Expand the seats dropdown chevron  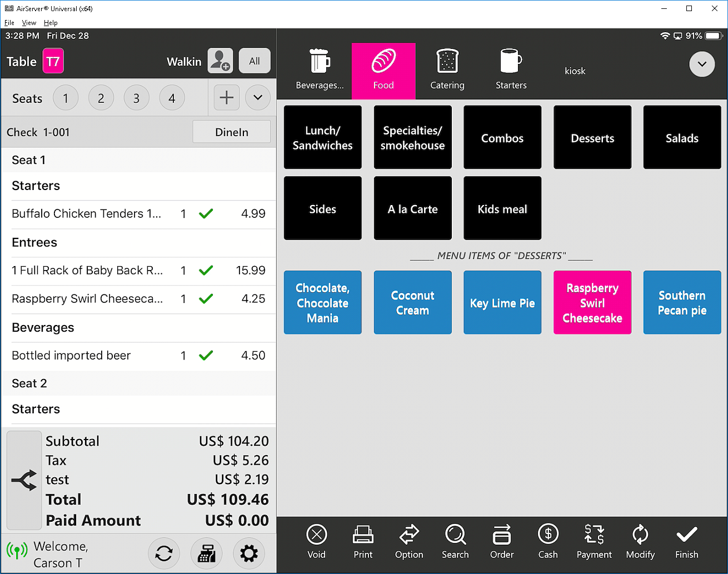(x=258, y=98)
